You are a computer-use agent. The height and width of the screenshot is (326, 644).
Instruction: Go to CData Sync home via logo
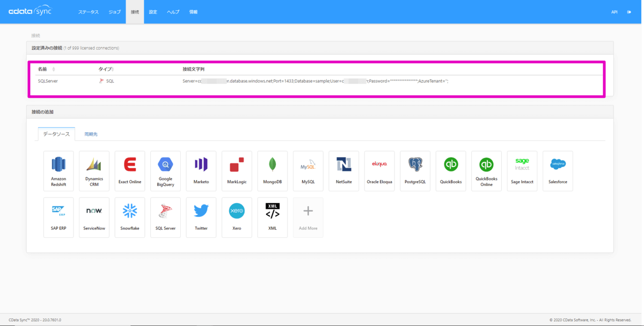[30, 11]
